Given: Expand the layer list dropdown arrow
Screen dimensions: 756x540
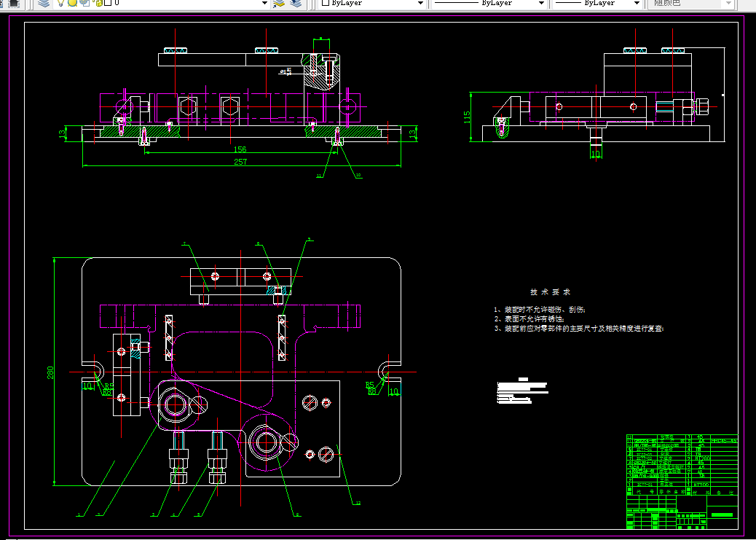Looking at the screenshot, I should (264, 3).
